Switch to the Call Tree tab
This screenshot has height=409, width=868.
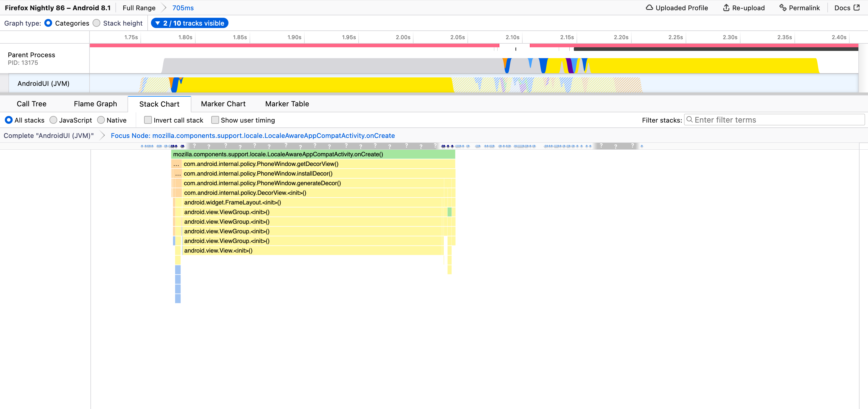(31, 104)
